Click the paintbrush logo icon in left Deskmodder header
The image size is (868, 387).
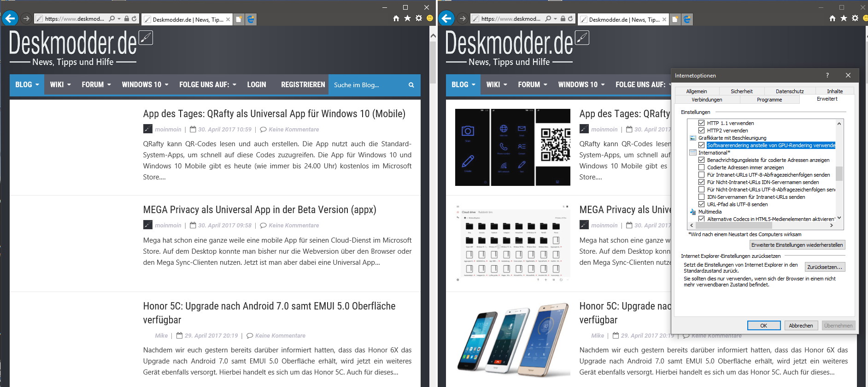(146, 37)
